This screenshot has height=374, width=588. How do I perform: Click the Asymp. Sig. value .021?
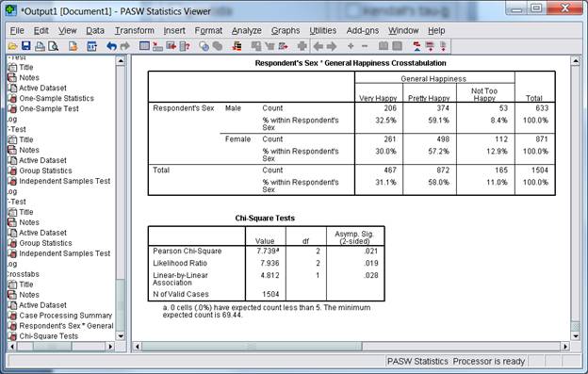371,252
